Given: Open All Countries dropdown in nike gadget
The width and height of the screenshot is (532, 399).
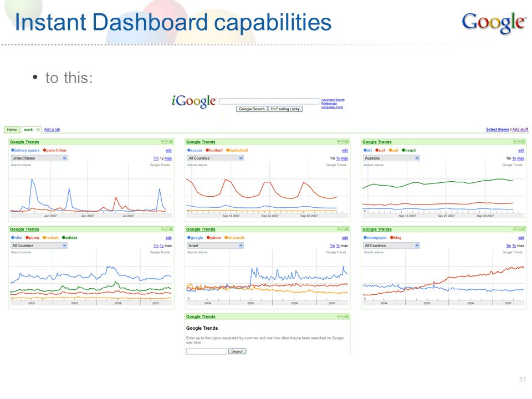Looking at the screenshot, I should click(x=39, y=245).
